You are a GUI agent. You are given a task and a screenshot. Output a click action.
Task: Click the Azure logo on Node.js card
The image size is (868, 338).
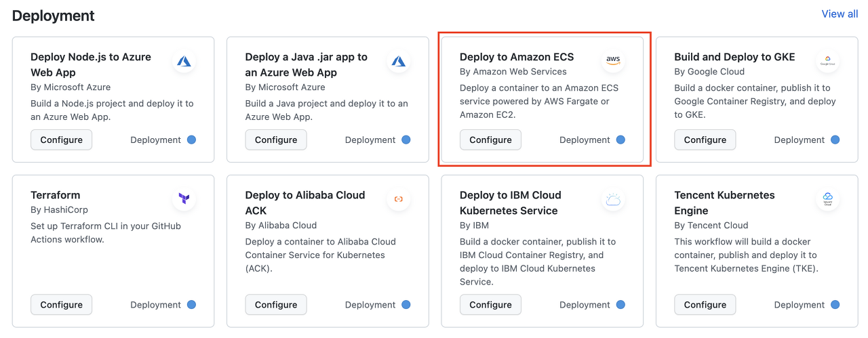pyautogui.click(x=184, y=62)
